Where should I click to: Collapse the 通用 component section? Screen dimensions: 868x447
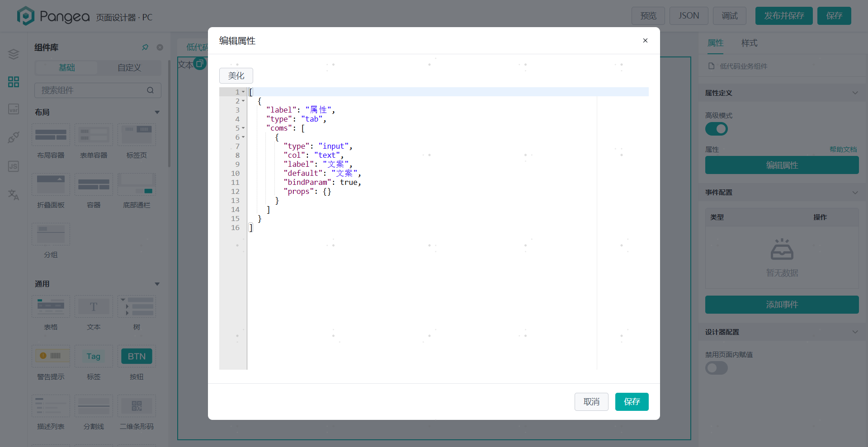(157, 284)
